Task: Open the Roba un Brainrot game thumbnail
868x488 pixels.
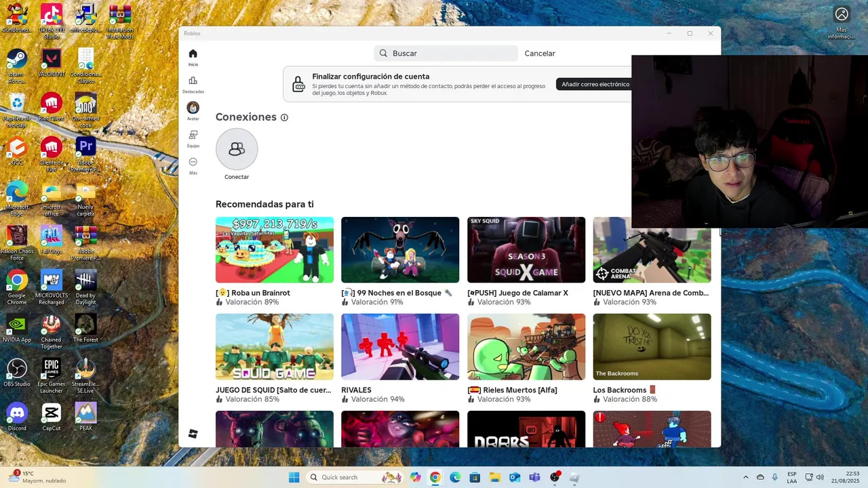Action: [275, 249]
